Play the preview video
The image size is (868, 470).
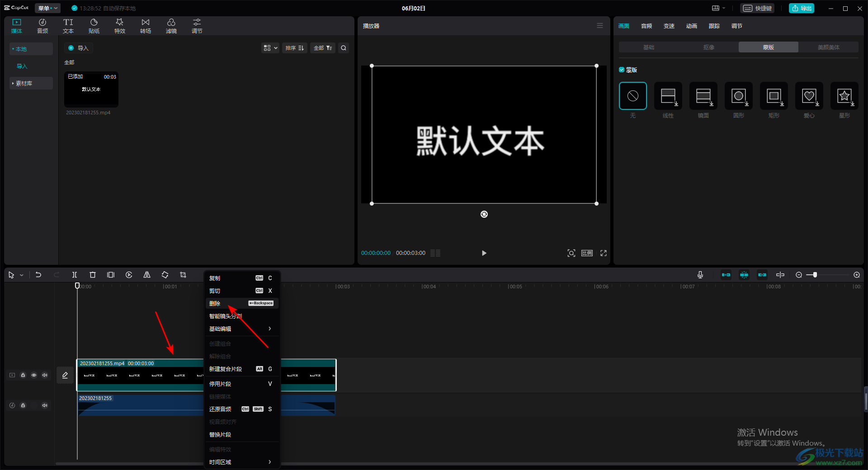click(x=484, y=253)
